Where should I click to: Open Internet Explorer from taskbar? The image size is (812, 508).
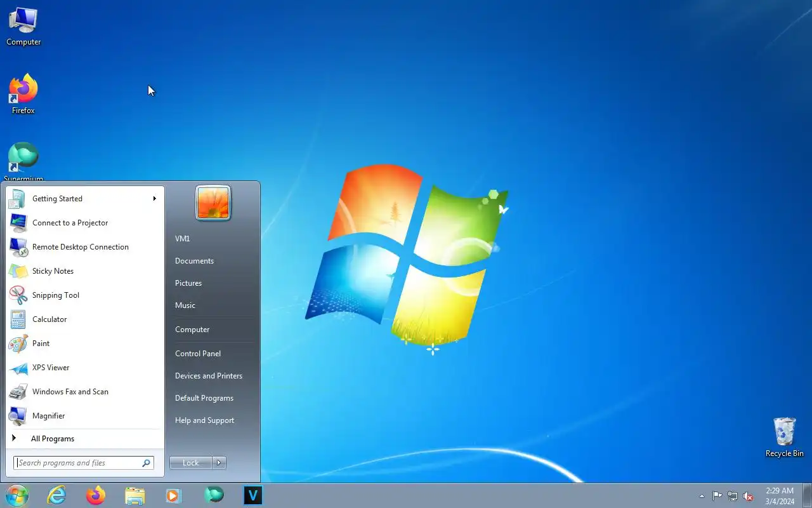56,495
